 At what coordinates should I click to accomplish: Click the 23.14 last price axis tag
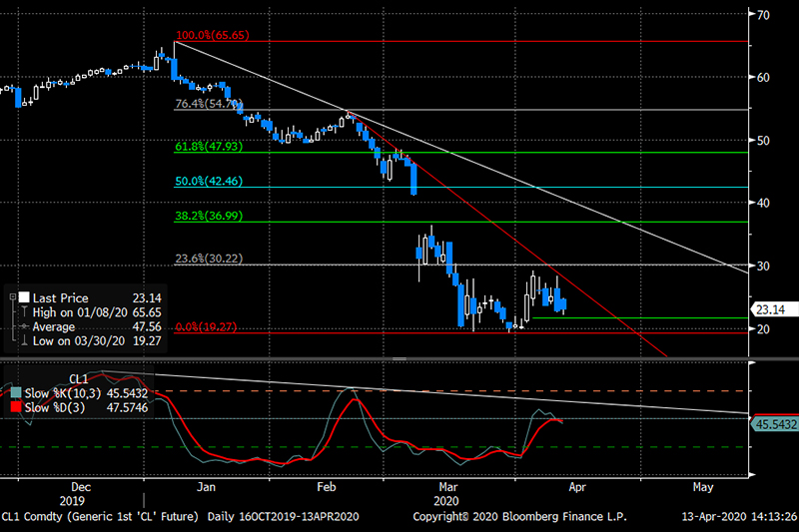click(773, 309)
